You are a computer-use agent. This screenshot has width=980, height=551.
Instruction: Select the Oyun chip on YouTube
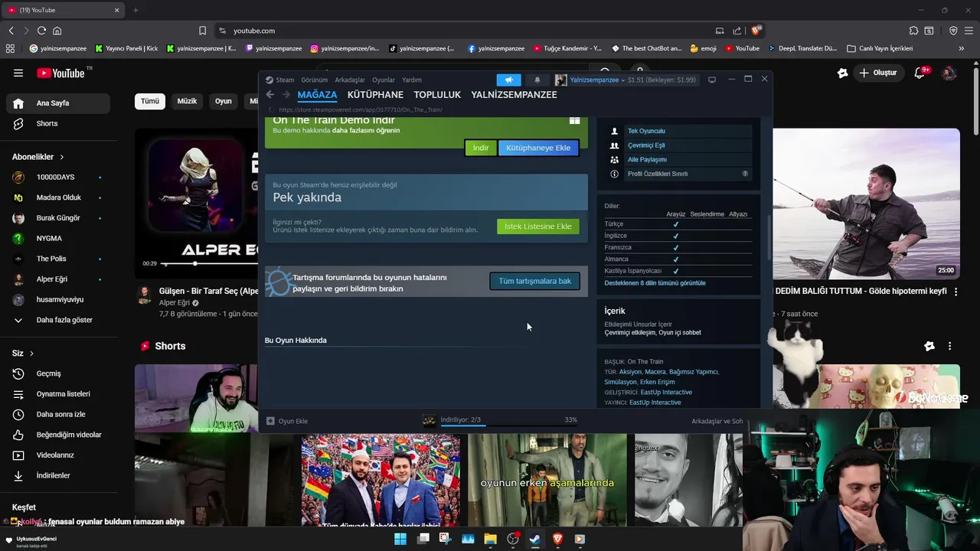pyautogui.click(x=223, y=101)
